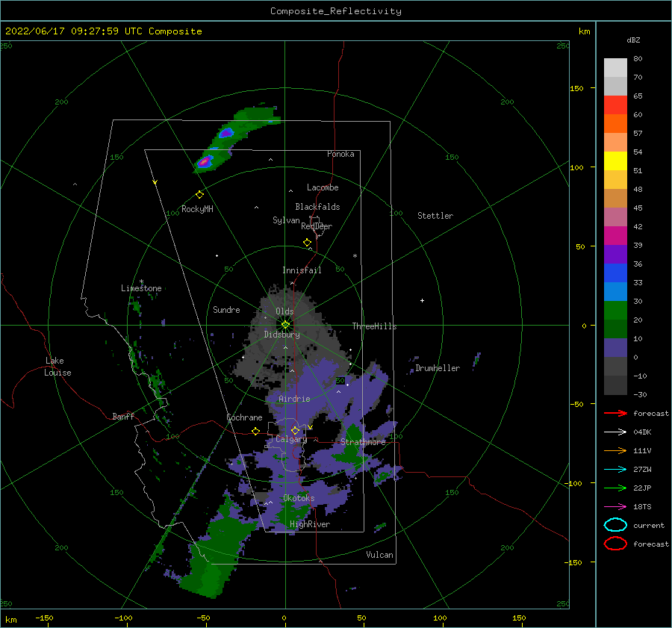Viewport: 672px width, 628px height.
Task: Pick the magenta 42 dBZ swatch
Action: 615,235
